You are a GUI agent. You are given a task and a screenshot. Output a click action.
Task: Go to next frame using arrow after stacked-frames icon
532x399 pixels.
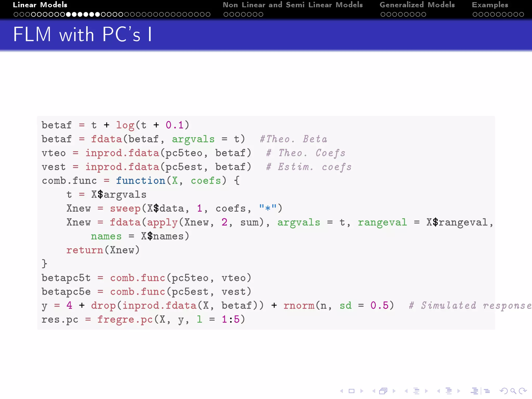coord(394,391)
